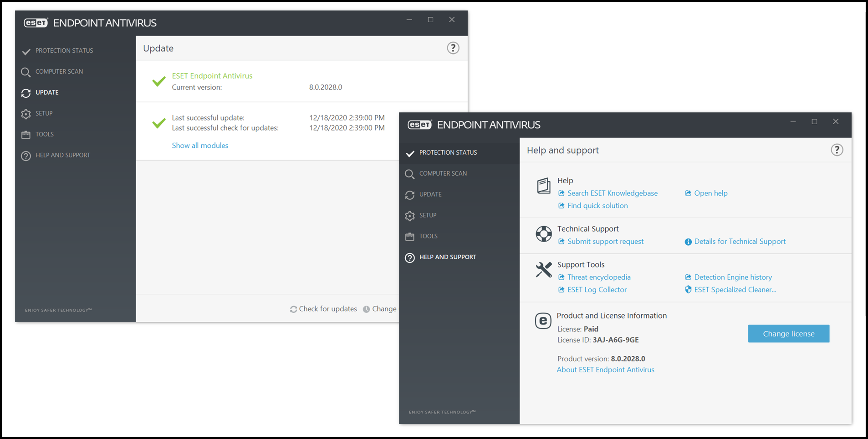Open the Show all modules link

click(200, 145)
